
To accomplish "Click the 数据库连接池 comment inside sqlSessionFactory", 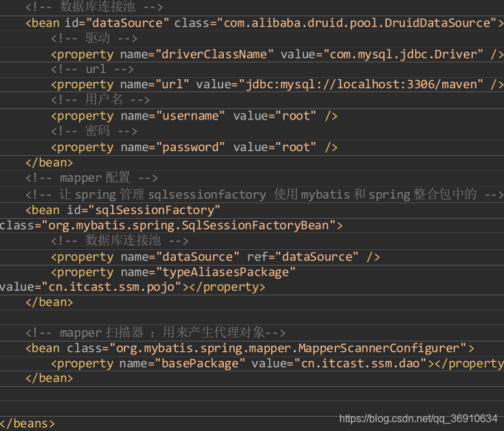I will tap(119, 241).
